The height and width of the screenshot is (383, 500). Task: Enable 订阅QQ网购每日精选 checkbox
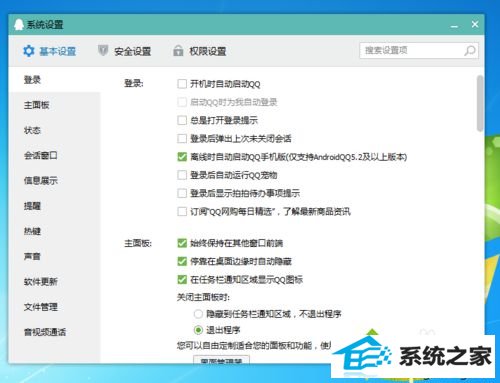tap(182, 211)
